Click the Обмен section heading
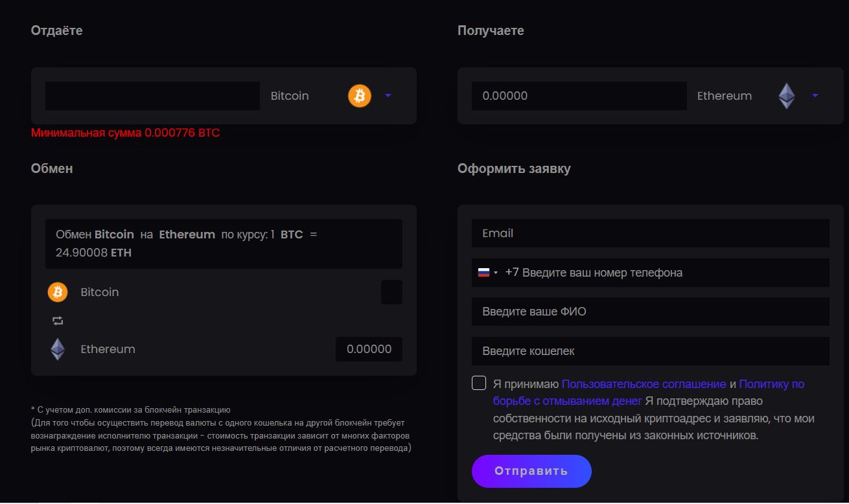 52,168
